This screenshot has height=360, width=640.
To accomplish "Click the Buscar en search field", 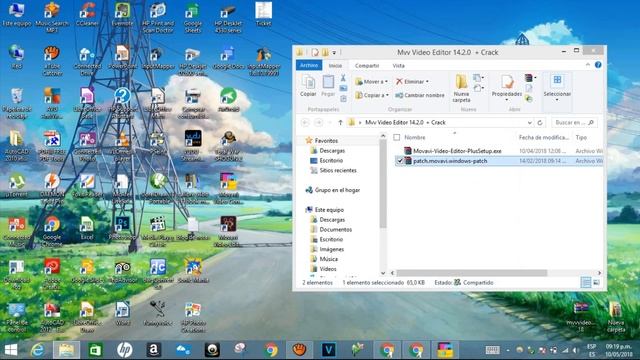I will point(574,122).
